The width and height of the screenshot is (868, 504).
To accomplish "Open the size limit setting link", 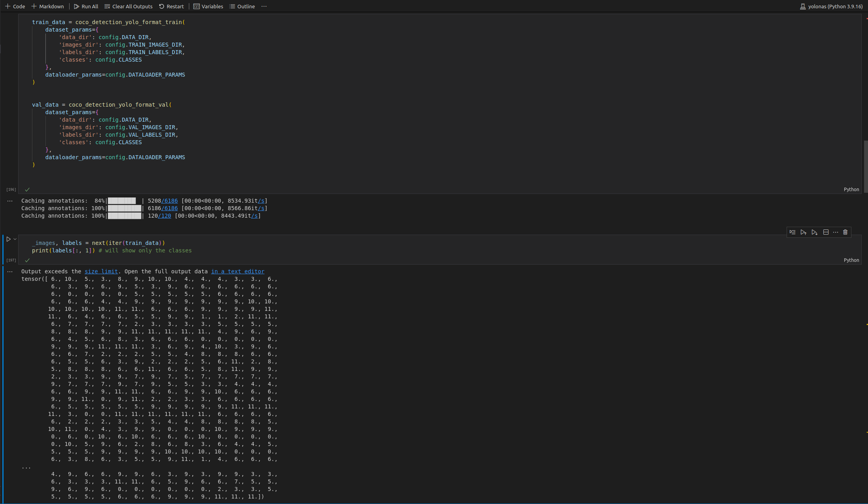I will [101, 271].
